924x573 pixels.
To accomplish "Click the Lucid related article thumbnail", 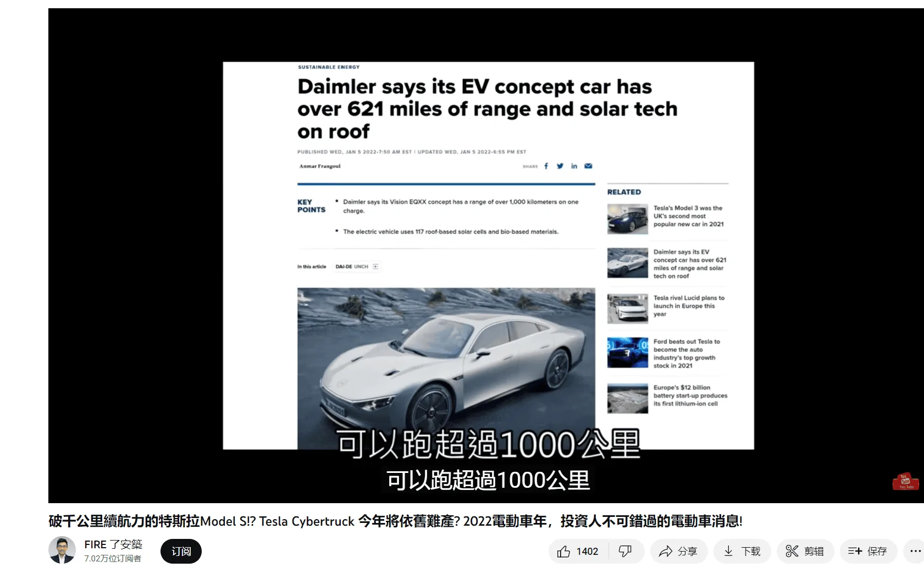I will (x=627, y=308).
